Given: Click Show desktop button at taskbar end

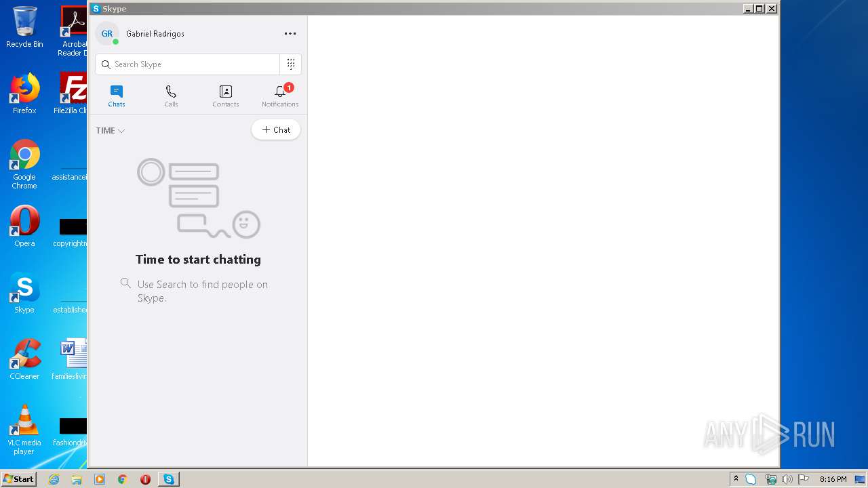Looking at the screenshot, I should point(860,479).
